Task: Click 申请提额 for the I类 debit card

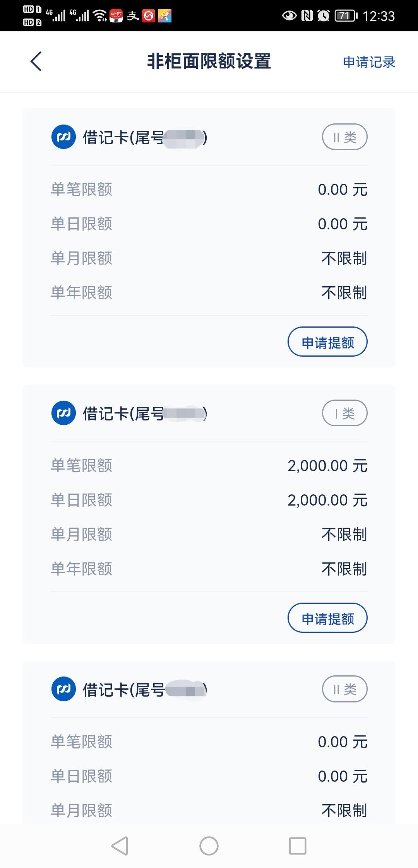Action: coord(327,618)
